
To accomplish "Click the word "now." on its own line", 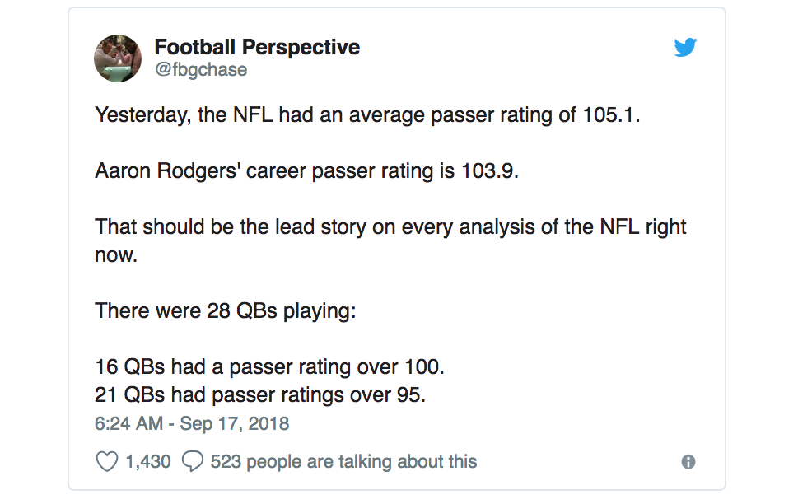I will (115, 255).
